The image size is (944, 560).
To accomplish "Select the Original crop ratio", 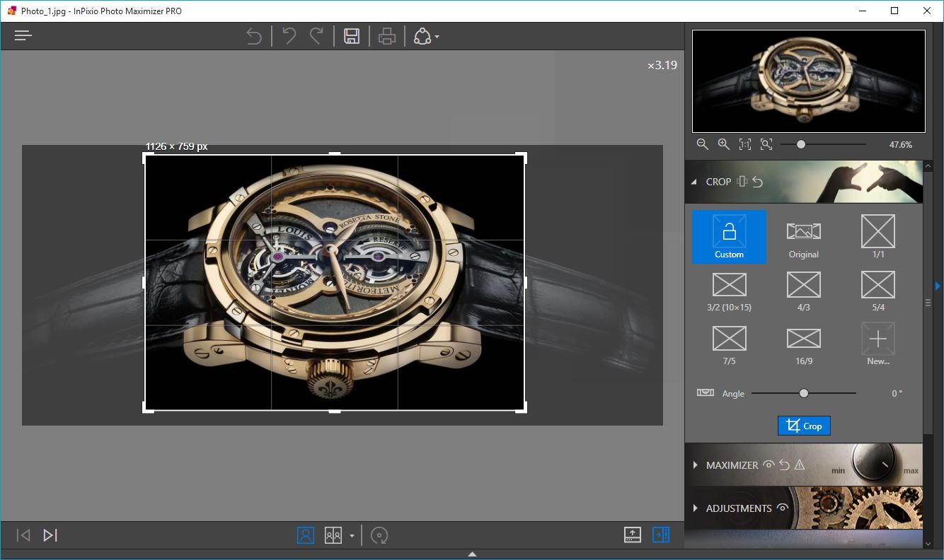I will point(804,237).
